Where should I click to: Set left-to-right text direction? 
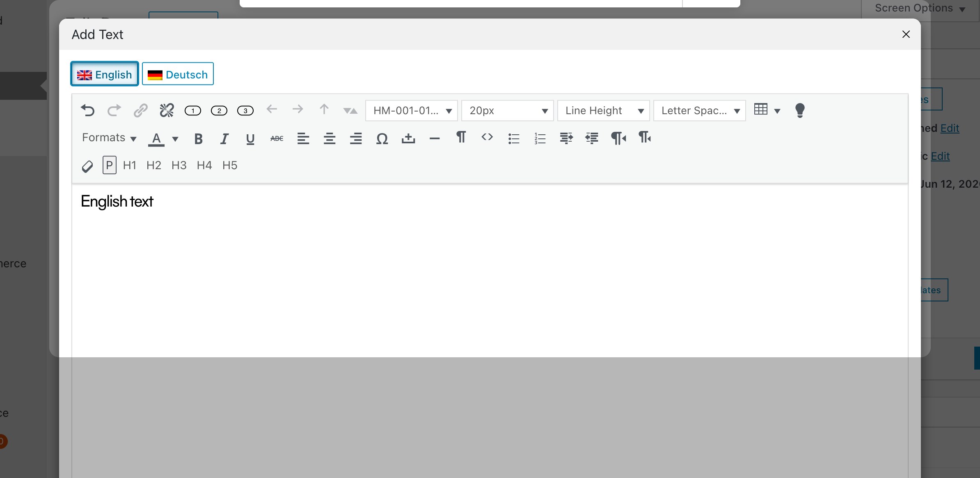618,138
